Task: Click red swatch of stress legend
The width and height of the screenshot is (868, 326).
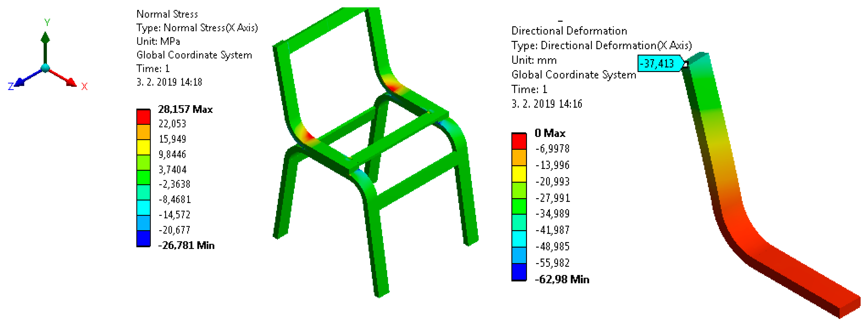Action: [x=143, y=117]
